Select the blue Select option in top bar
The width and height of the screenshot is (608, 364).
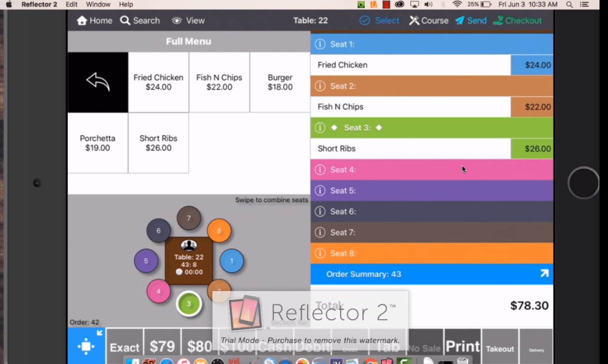click(379, 20)
